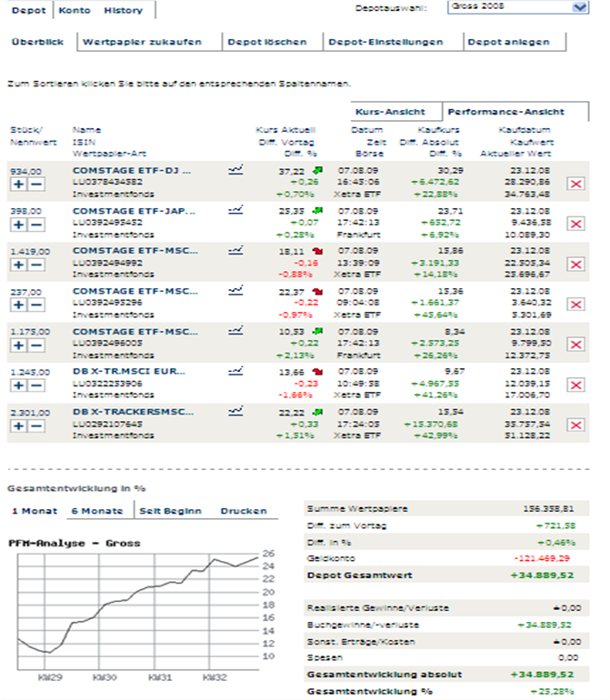Remove the DB X-TRACKERSMSC position with red X
610x700 pixels.
pos(575,425)
